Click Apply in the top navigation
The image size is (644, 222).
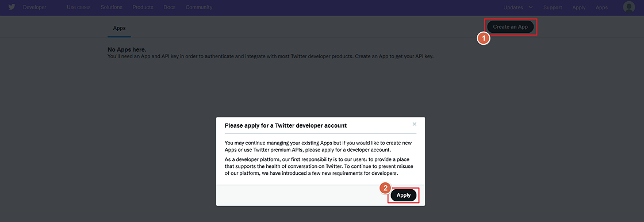click(x=578, y=7)
